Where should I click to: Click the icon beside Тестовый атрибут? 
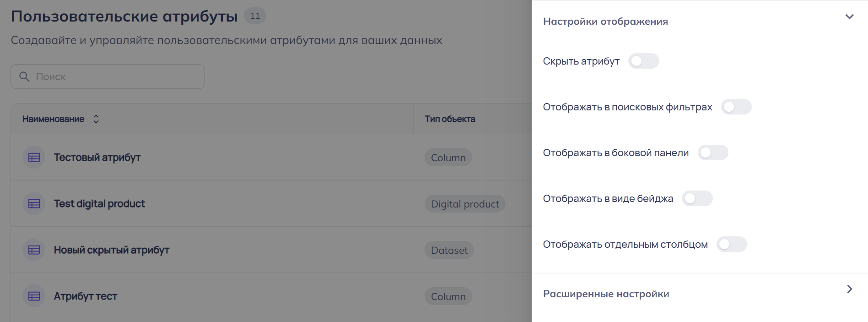(x=34, y=158)
